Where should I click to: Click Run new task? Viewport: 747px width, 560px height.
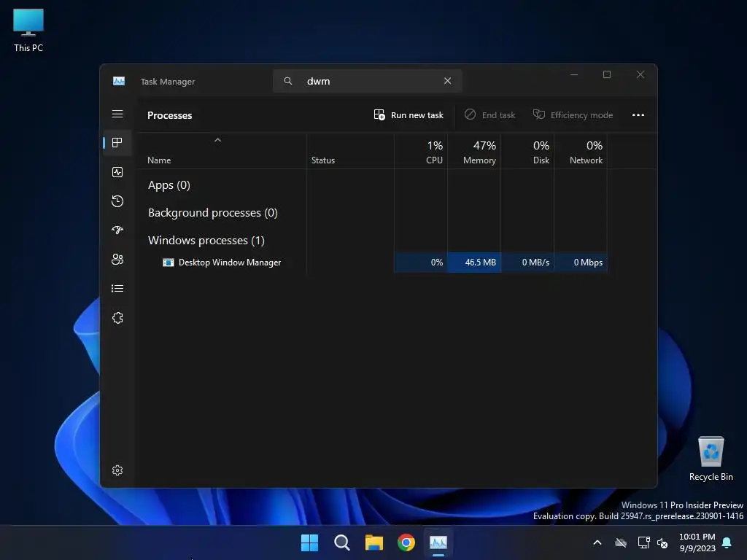pyautogui.click(x=409, y=114)
